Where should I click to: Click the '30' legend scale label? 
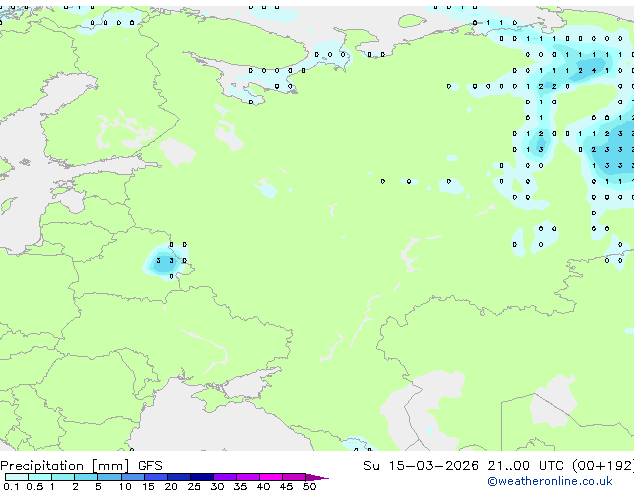217,486
